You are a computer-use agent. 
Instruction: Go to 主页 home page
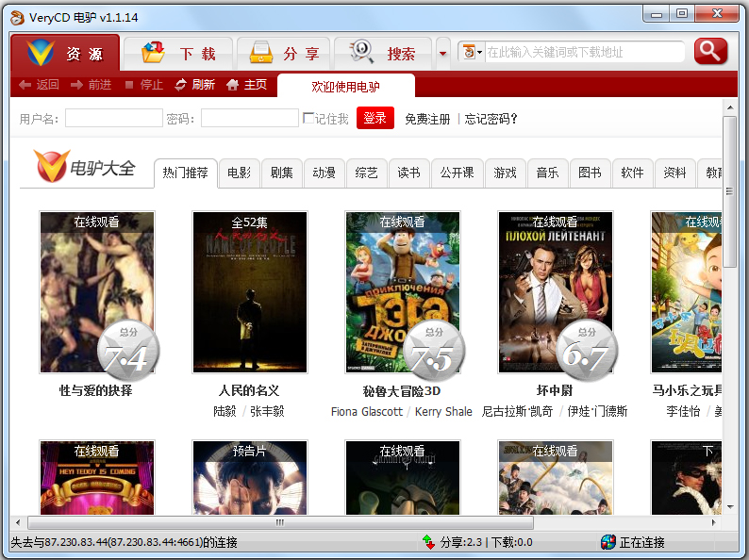[x=246, y=85]
